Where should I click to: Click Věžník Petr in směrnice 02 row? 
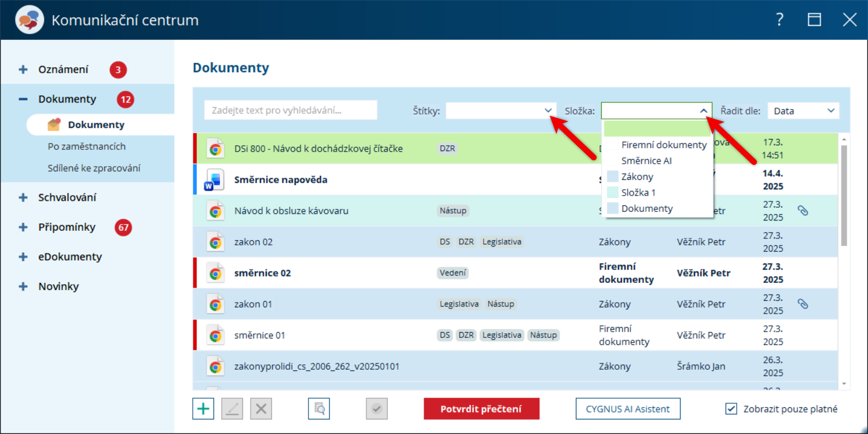[704, 273]
